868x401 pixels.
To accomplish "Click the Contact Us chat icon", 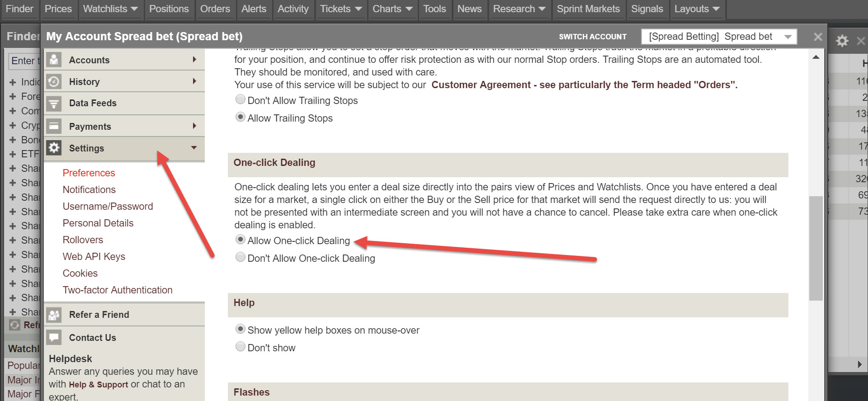I will click(54, 337).
